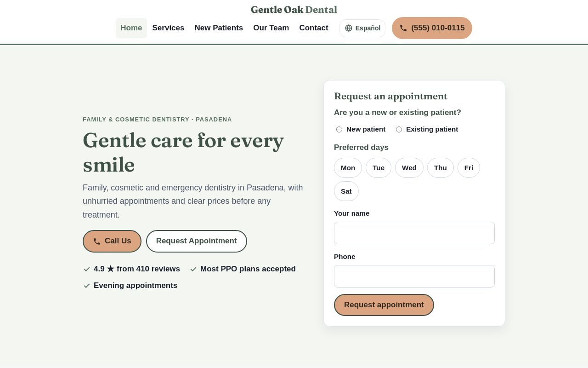Click checkmark icon beside Most PPO plans accepted
Image resolution: width=588 pixels, height=368 pixels.
tap(193, 269)
